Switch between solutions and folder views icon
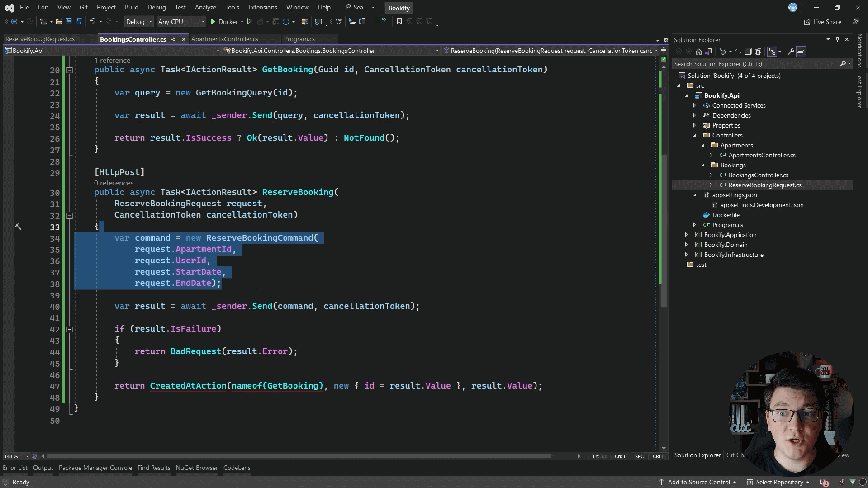 [x=709, y=52]
